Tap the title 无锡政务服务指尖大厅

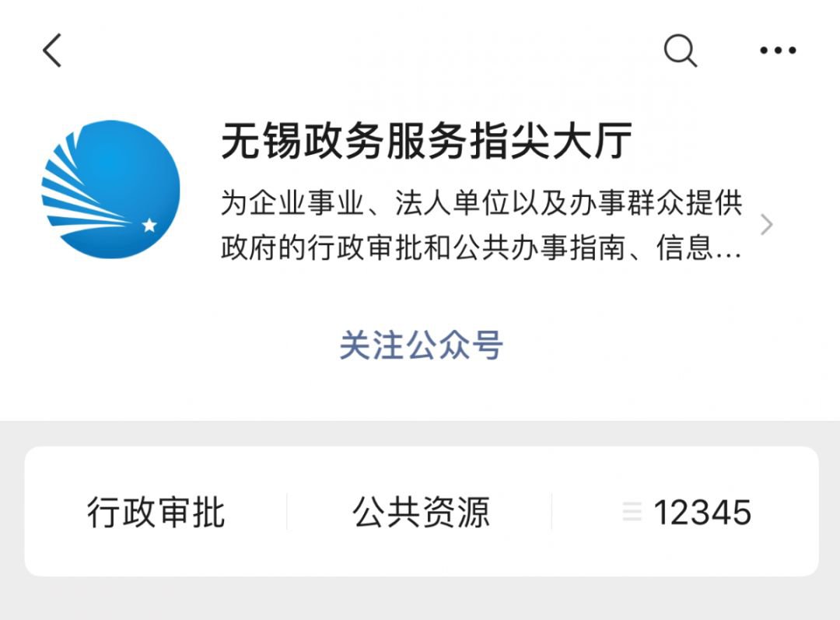tap(427, 141)
